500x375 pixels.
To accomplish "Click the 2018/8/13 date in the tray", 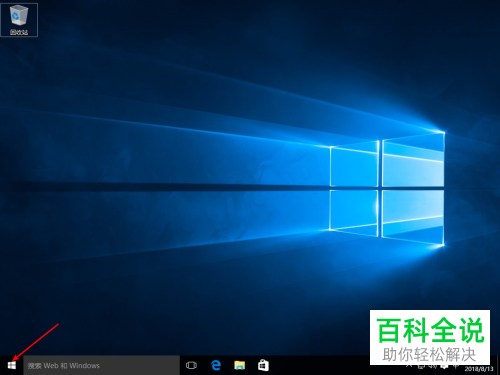I will 479,369.
